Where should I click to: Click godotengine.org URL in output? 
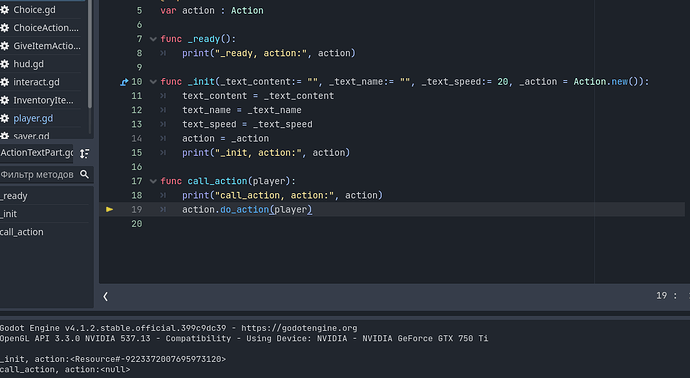[299, 328]
